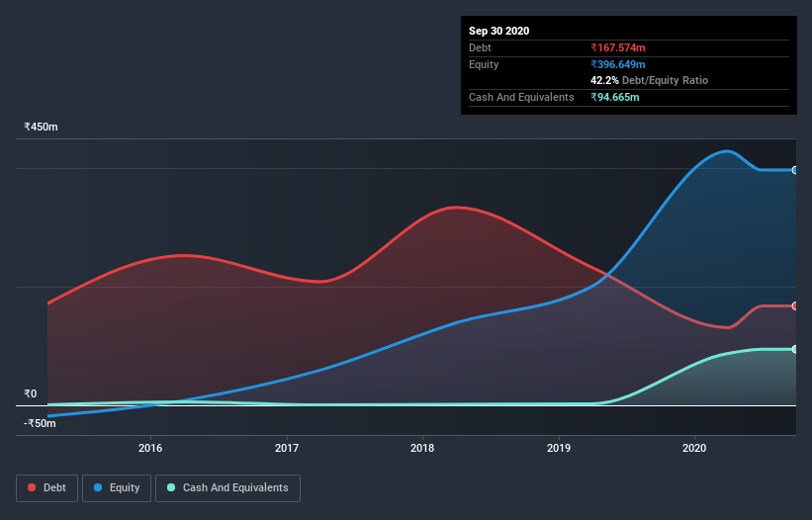Click the ₹167.574m debt value
This screenshot has width=812, height=520.
tap(618, 47)
